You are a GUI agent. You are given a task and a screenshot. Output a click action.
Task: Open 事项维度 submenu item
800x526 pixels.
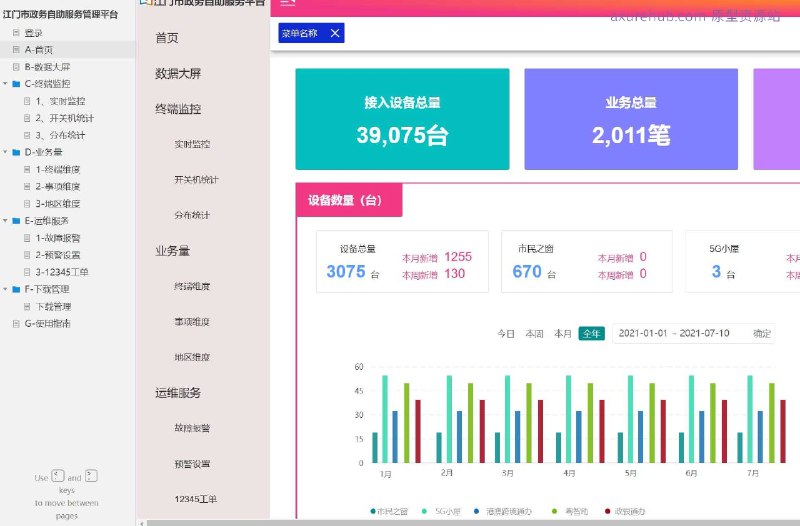tap(192, 322)
